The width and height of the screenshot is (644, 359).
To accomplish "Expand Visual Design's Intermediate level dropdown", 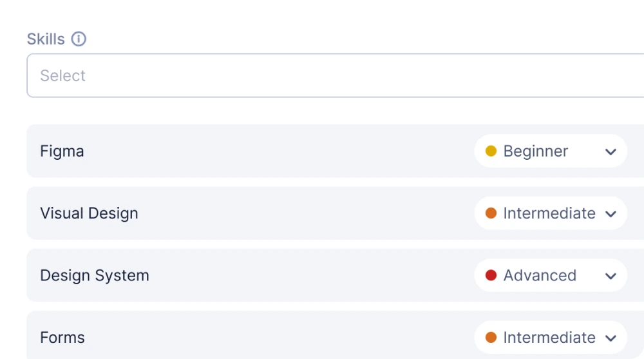I will (550, 213).
